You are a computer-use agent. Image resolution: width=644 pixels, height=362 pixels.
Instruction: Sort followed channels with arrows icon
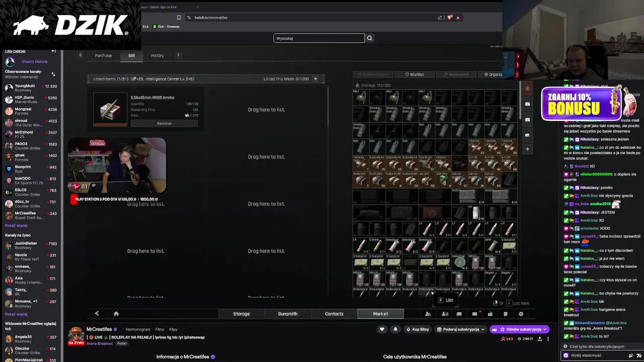point(53,74)
